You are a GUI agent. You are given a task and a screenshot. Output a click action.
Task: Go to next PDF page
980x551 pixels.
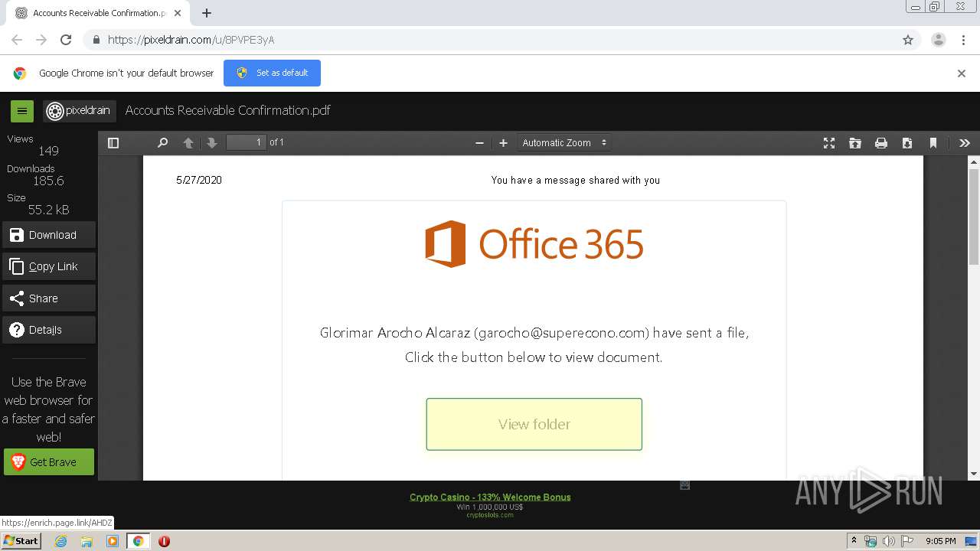pos(212,143)
